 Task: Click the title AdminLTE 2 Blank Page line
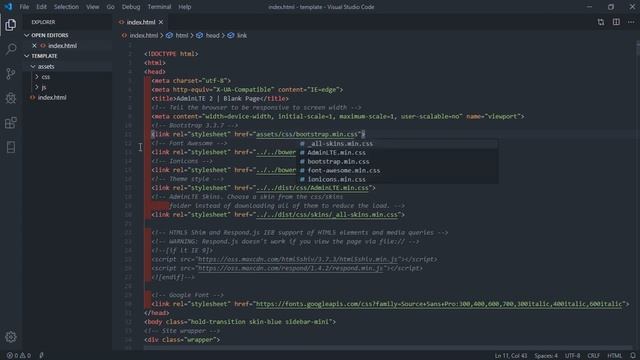coord(220,99)
